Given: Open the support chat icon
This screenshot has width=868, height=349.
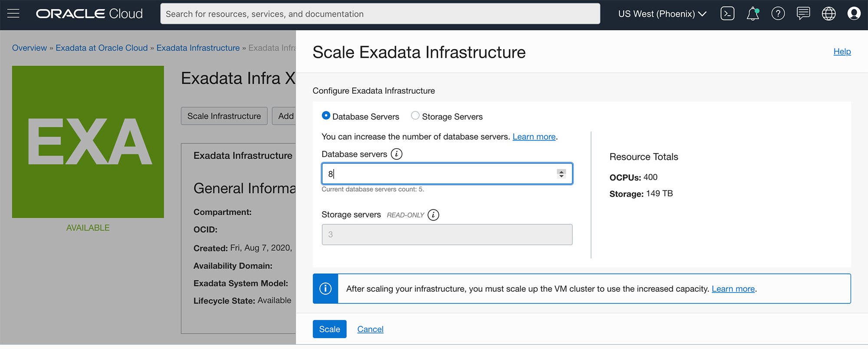Looking at the screenshot, I should tap(803, 13).
